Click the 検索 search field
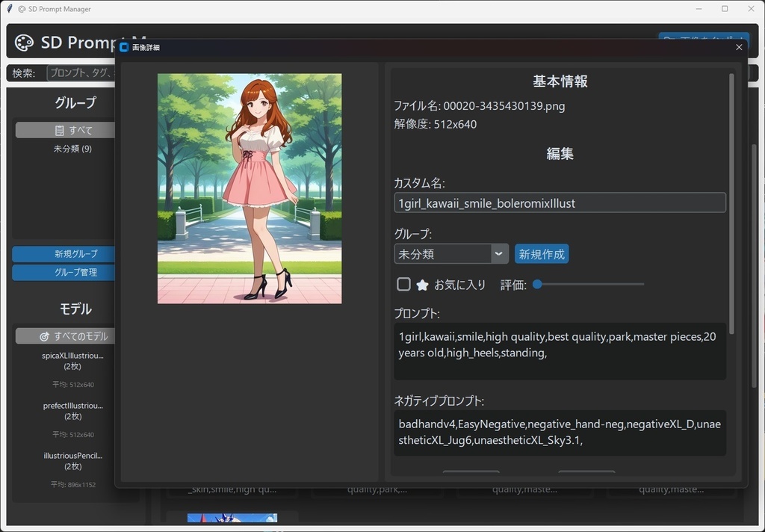 [x=83, y=72]
